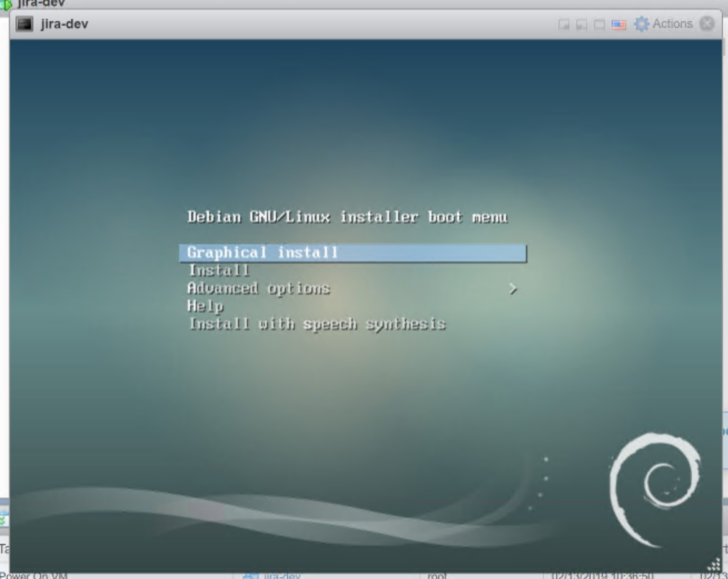Choose the plain Install menu entry
Image resolution: width=728 pixels, height=579 pixels.
pyautogui.click(x=219, y=270)
